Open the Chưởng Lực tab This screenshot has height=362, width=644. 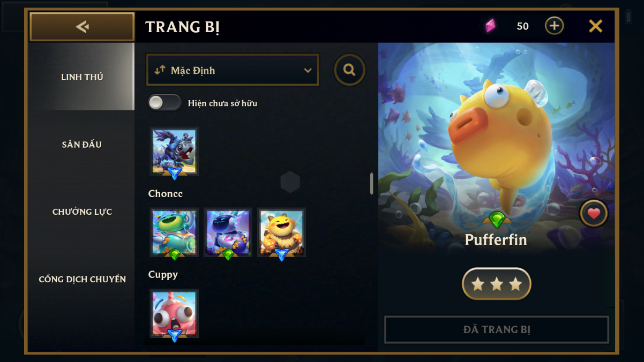[x=82, y=212]
